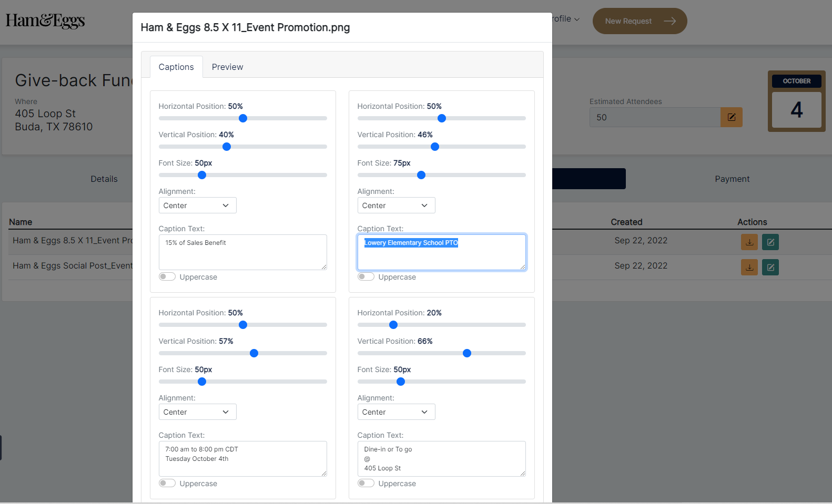
Task: Click Vertical Position 46% slider handle
Action: coord(435,147)
